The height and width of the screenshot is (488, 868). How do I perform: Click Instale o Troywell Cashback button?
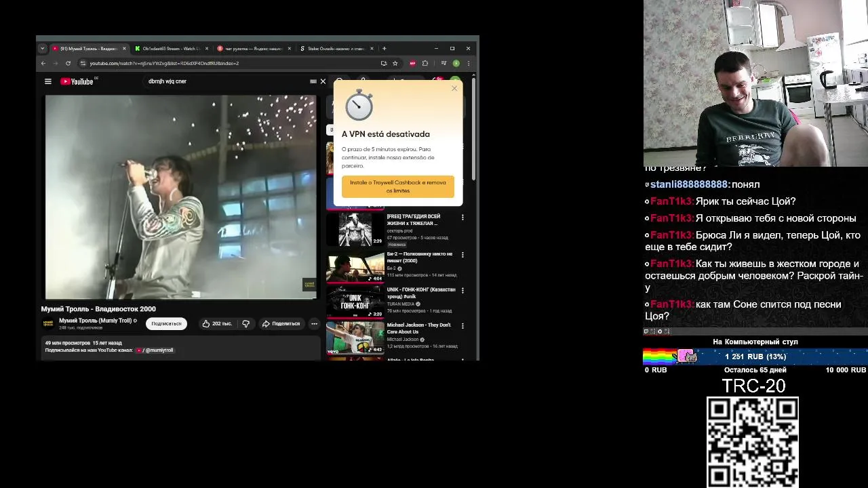click(x=398, y=186)
